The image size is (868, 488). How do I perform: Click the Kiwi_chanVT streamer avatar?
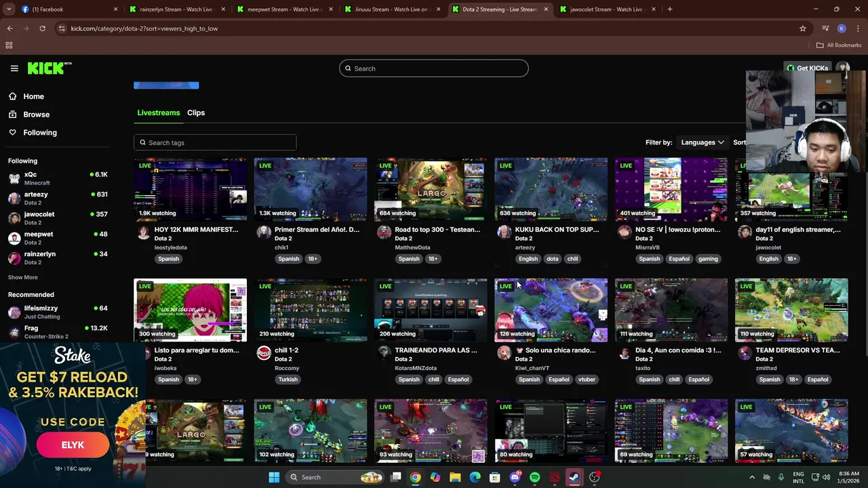click(504, 353)
